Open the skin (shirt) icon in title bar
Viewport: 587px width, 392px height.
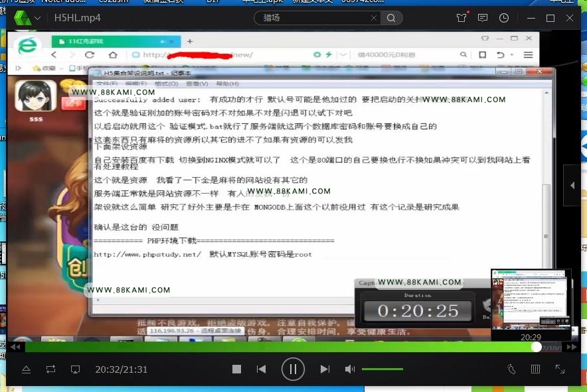coord(461,18)
